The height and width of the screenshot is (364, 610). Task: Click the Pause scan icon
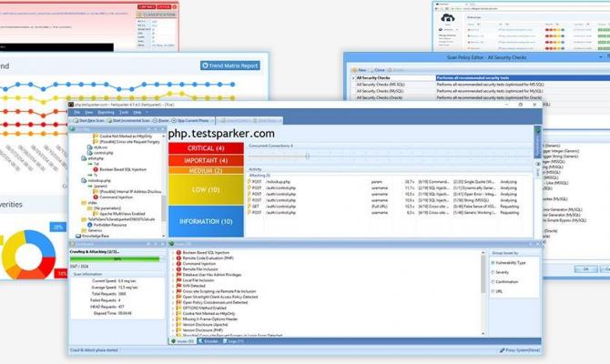[155, 120]
